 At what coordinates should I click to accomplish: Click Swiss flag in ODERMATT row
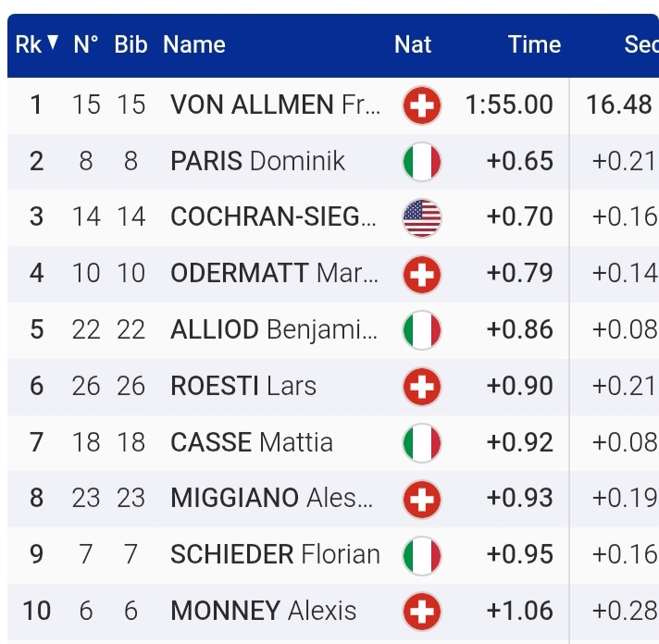(422, 275)
